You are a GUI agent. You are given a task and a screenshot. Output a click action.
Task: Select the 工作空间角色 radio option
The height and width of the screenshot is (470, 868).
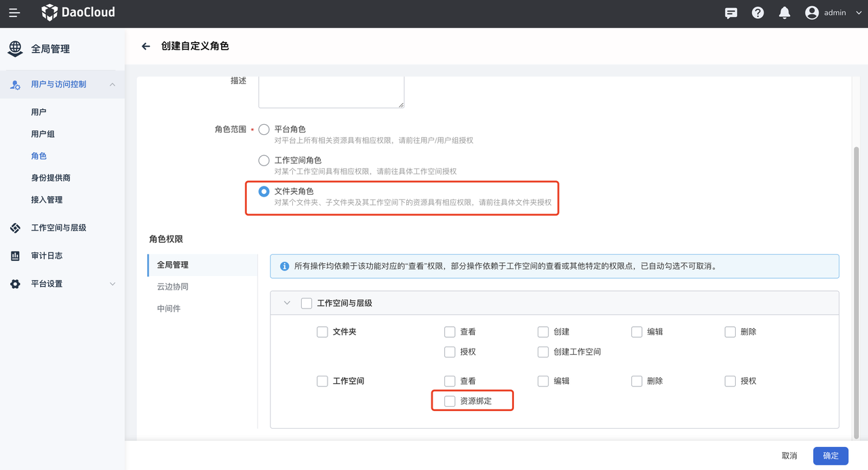click(264, 161)
